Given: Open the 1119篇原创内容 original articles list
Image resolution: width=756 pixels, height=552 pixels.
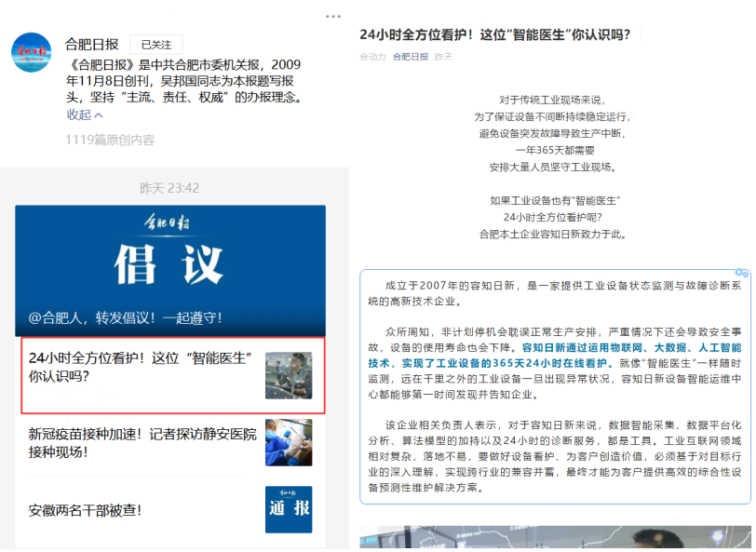Looking at the screenshot, I should click(110, 140).
